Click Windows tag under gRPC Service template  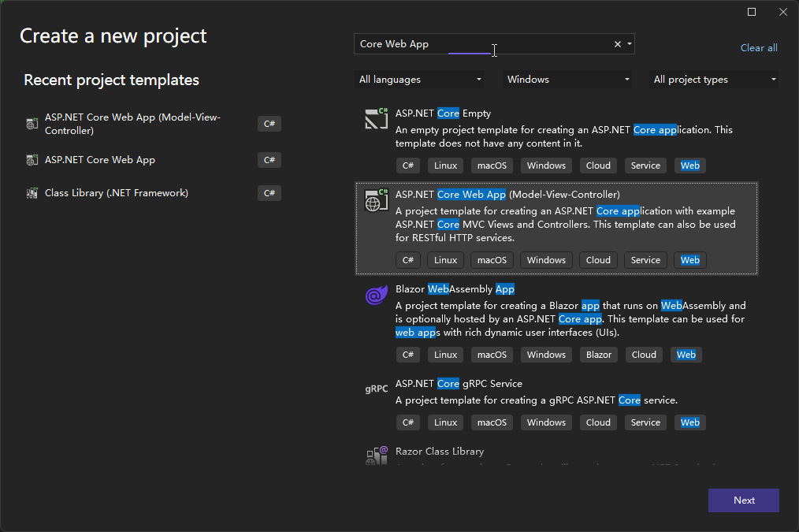pos(546,422)
